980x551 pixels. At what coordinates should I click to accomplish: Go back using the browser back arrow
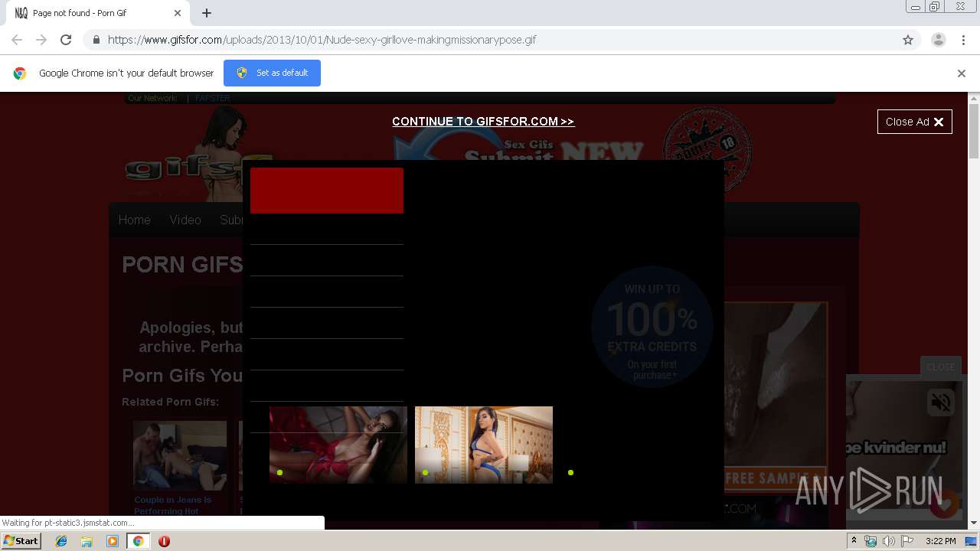pyautogui.click(x=17, y=40)
